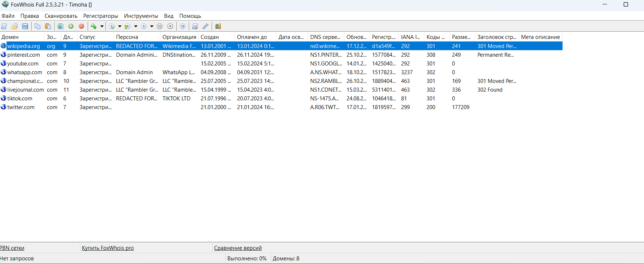Click the green arrow globe icon
Image resolution: width=644 pixels, height=264 pixels.
pyautogui.click(x=94, y=26)
